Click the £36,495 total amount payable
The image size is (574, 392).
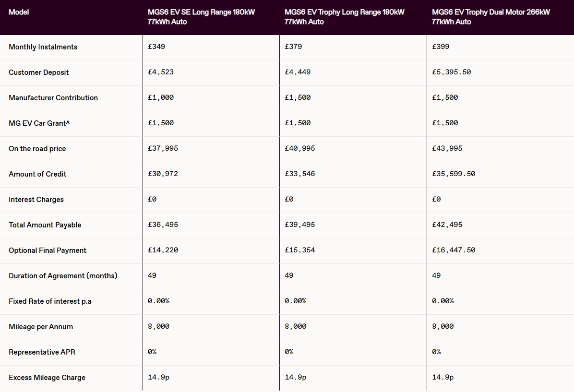pos(163,225)
